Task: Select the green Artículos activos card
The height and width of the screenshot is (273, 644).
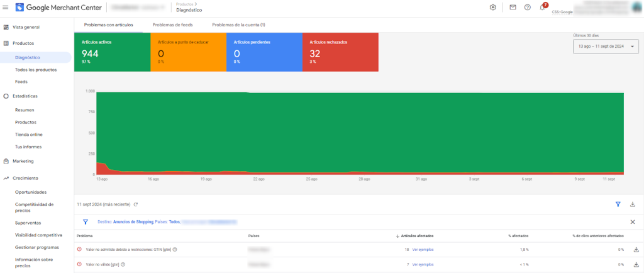Action: click(112, 52)
